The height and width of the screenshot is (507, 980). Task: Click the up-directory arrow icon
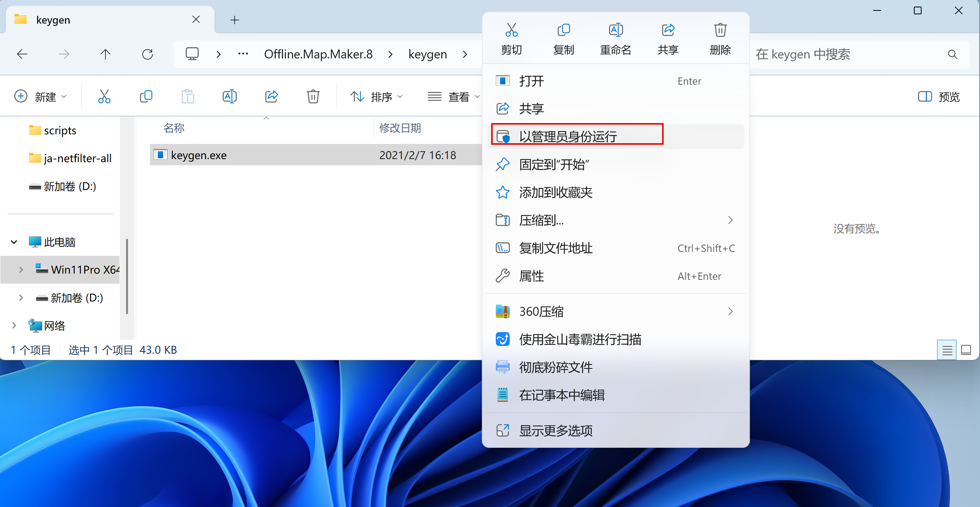point(105,54)
